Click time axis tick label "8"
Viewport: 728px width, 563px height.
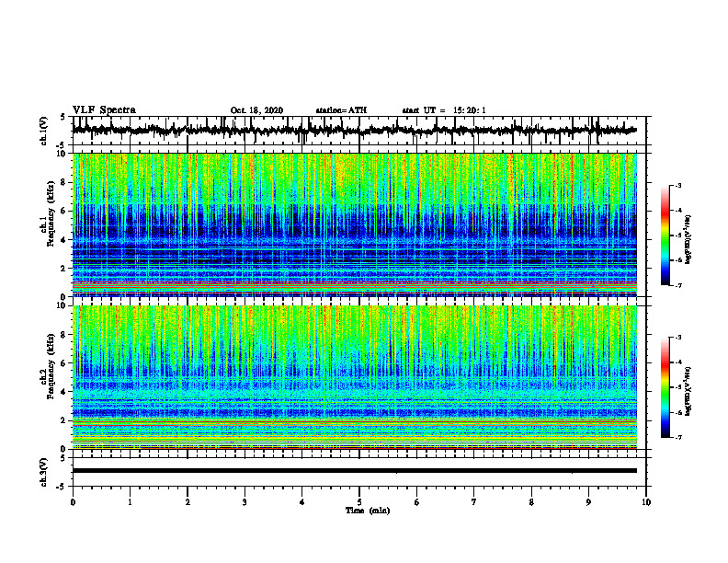531,502
